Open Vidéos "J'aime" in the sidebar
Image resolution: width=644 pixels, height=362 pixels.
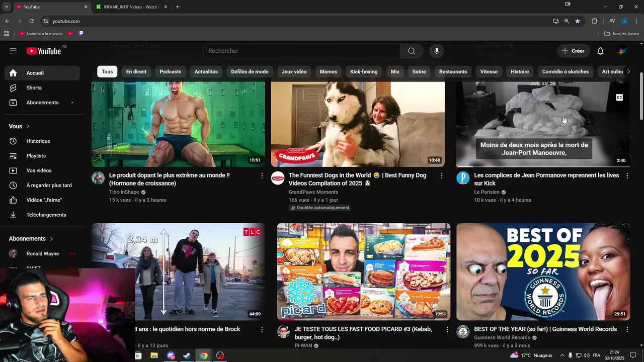[43, 200]
